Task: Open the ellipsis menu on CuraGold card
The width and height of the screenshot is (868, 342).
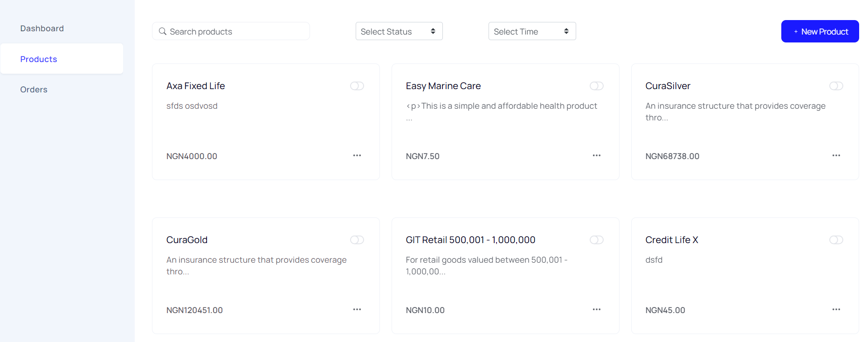Action: pyautogui.click(x=357, y=309)
